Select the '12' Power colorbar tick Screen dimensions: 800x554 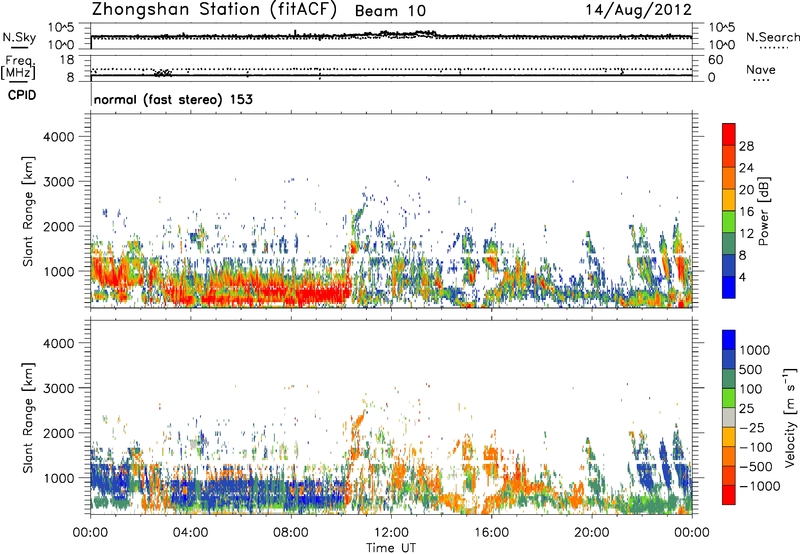tap(746, 234)
